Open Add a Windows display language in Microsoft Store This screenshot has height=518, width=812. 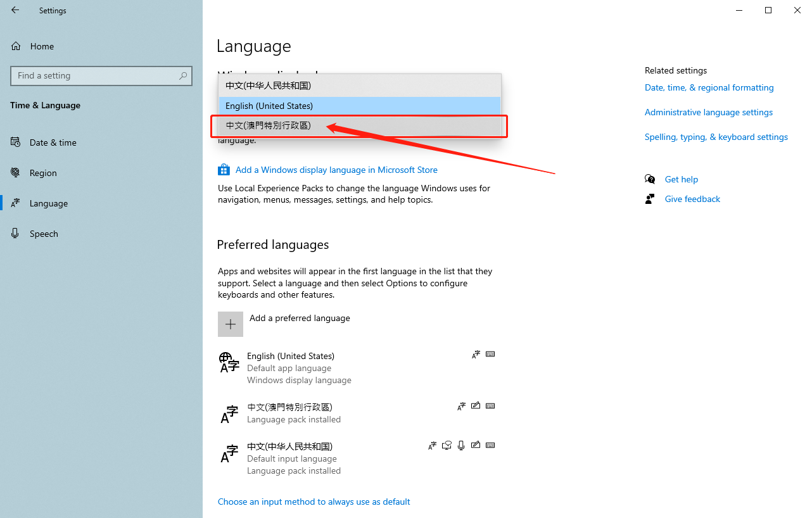336,170
